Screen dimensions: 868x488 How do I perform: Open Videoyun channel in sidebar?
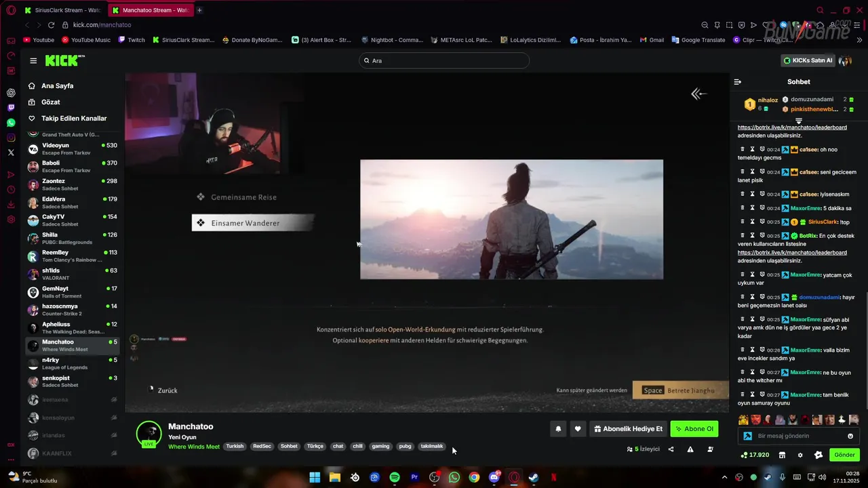coord(73,149)
